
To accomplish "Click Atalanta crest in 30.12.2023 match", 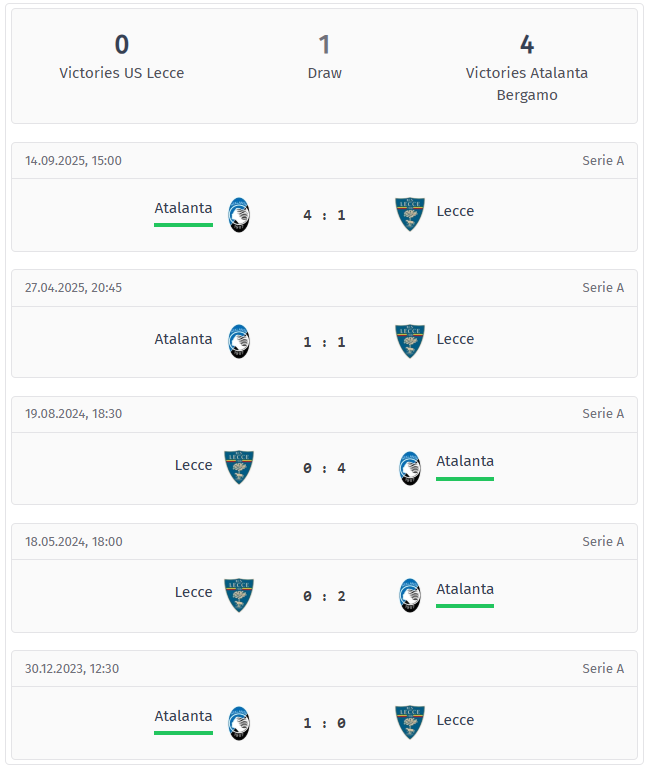I will click(239, 723).
